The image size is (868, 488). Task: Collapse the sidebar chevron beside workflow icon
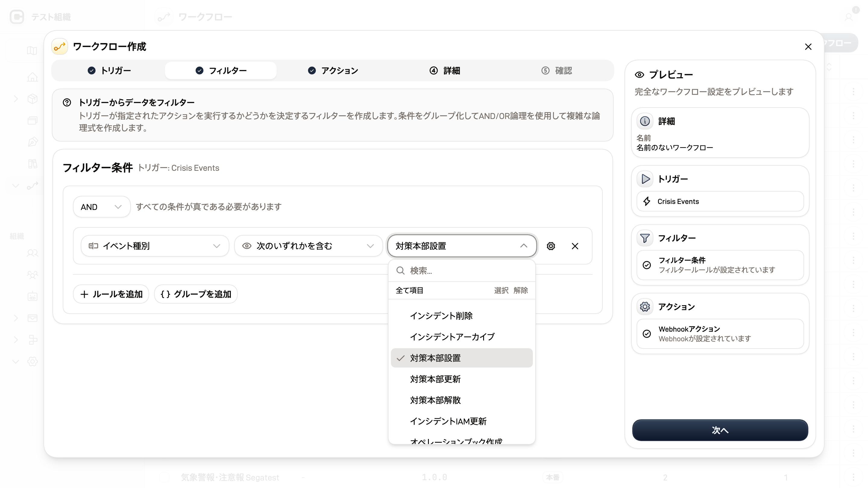pyautogui.click(x=15, y=186)
